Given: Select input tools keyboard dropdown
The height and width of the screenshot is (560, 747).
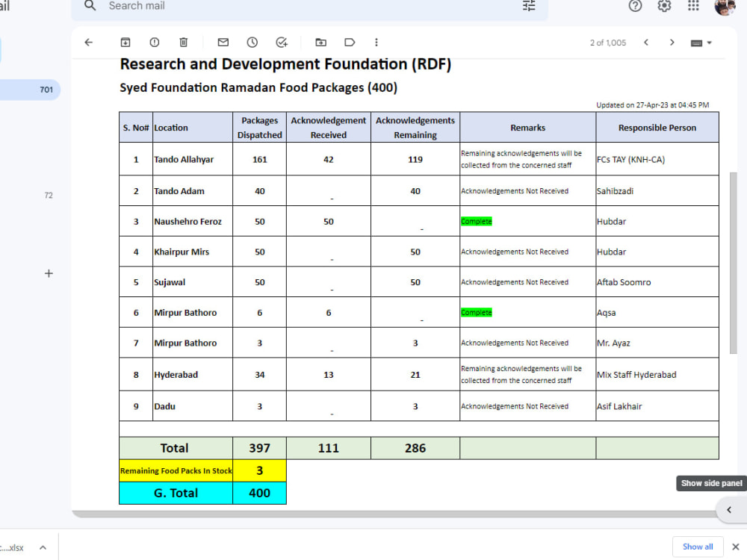Looking at the screenshot, I should (701, 43).
